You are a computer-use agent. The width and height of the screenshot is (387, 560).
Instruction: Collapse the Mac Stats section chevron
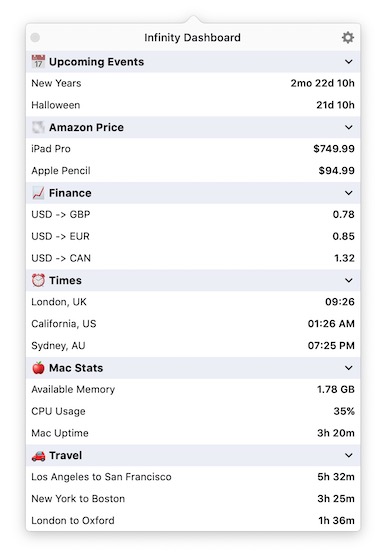click(348, 368)
